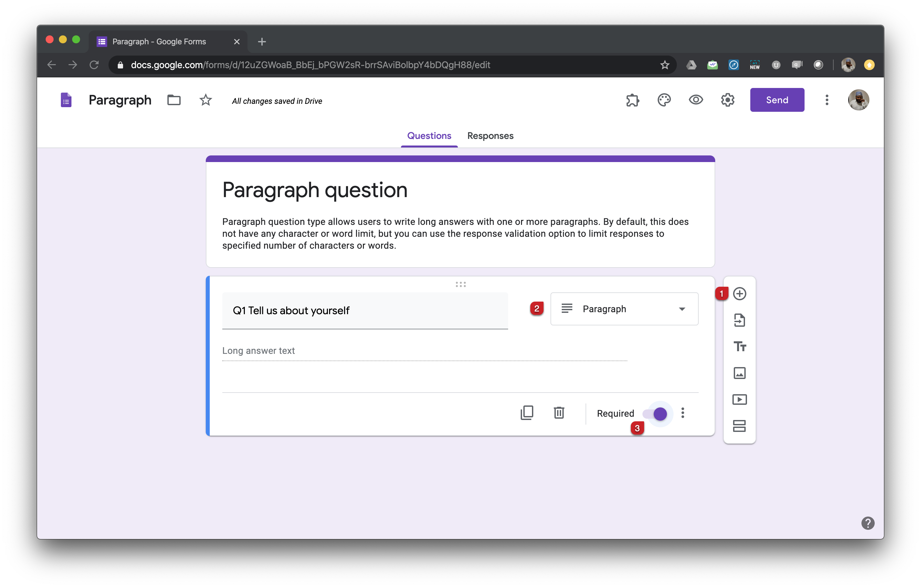Click the add title and description icon
Viewport: 921px width, 588px height.
click(x=739, y=346)
